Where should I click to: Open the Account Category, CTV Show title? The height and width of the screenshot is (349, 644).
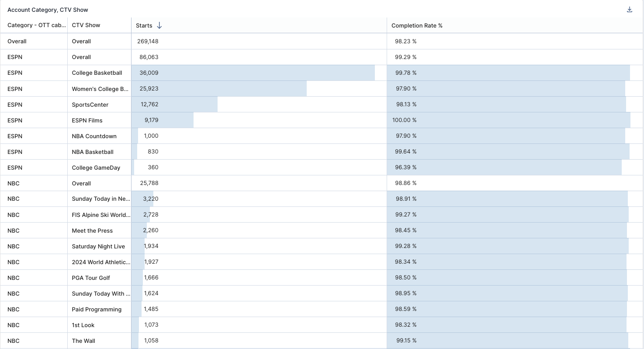coord(48,10)
